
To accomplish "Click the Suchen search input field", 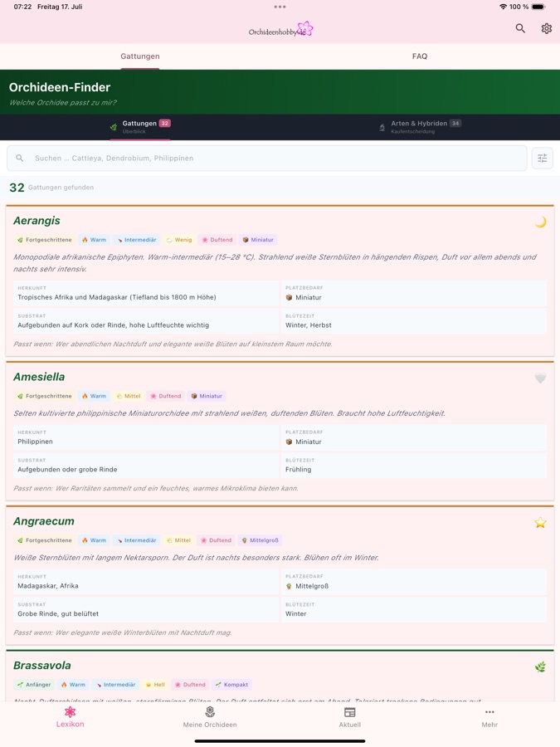I will pos(266,159).
